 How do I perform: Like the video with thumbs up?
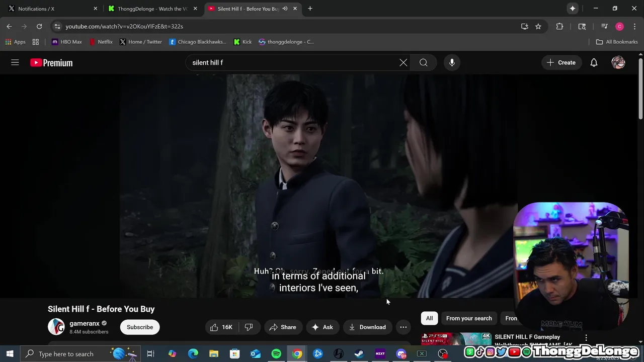221,327
